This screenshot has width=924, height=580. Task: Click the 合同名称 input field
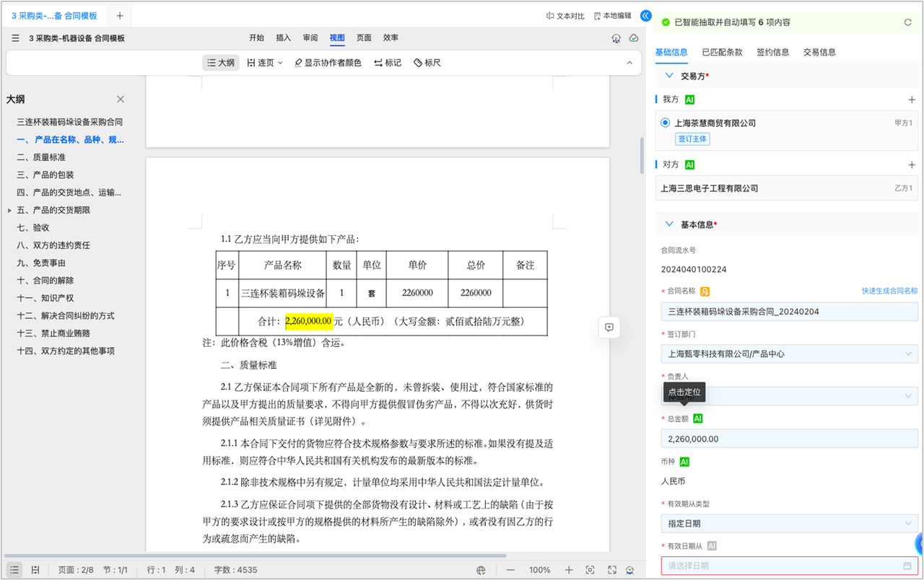(790, 312)
